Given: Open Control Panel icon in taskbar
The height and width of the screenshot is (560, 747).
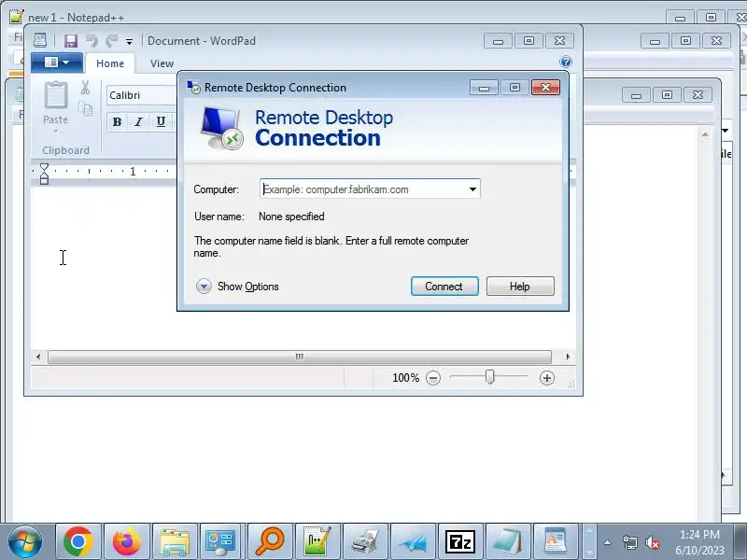Looking at the screenshot, I should [x=220, y=541].
